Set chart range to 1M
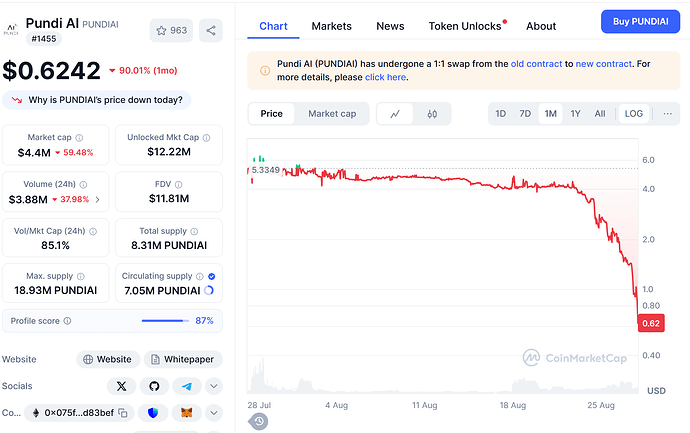 point(551,114)
